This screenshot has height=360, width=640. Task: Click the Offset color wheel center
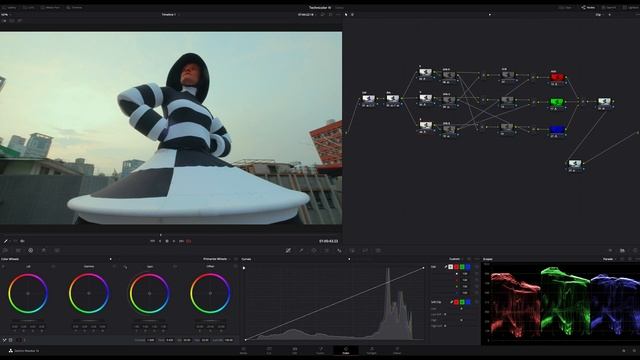point(210,293)
